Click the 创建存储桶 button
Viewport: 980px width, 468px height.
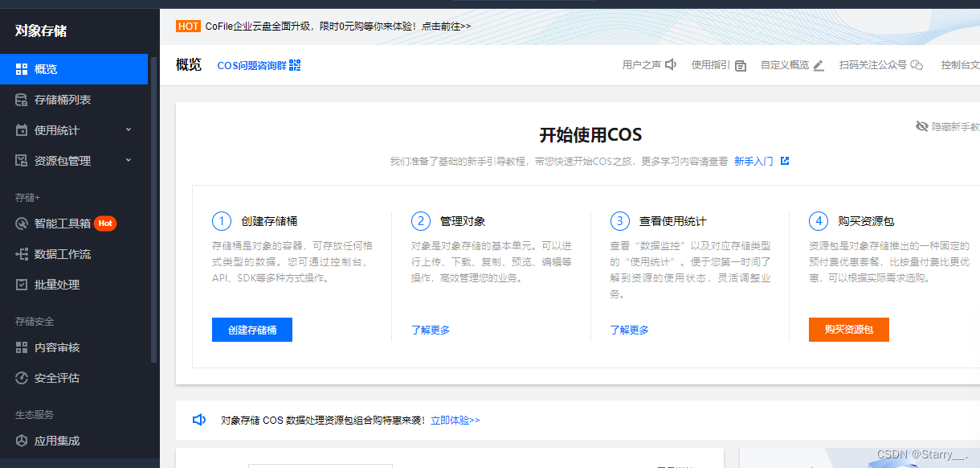click(251, 330)
